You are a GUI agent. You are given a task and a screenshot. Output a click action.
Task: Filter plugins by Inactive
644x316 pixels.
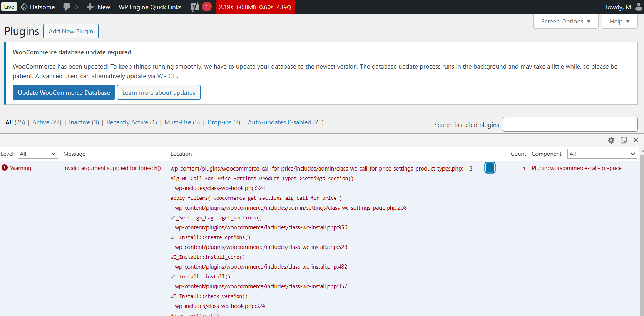(79, 122)
